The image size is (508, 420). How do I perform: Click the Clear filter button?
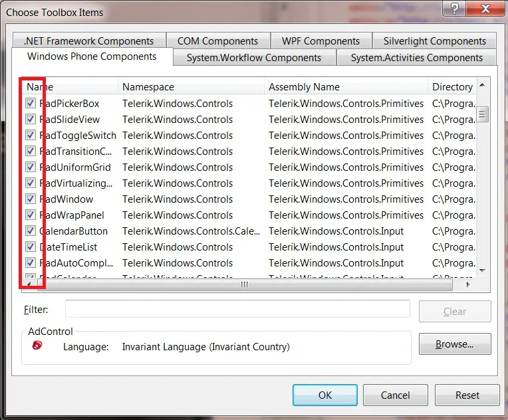click(455, 311)
